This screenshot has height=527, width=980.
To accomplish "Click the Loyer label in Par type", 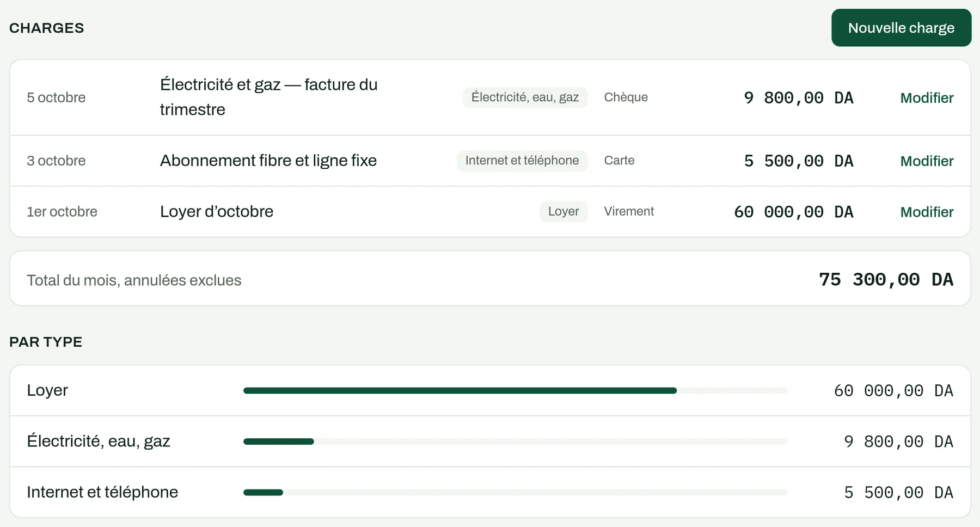I will (47, 390).
